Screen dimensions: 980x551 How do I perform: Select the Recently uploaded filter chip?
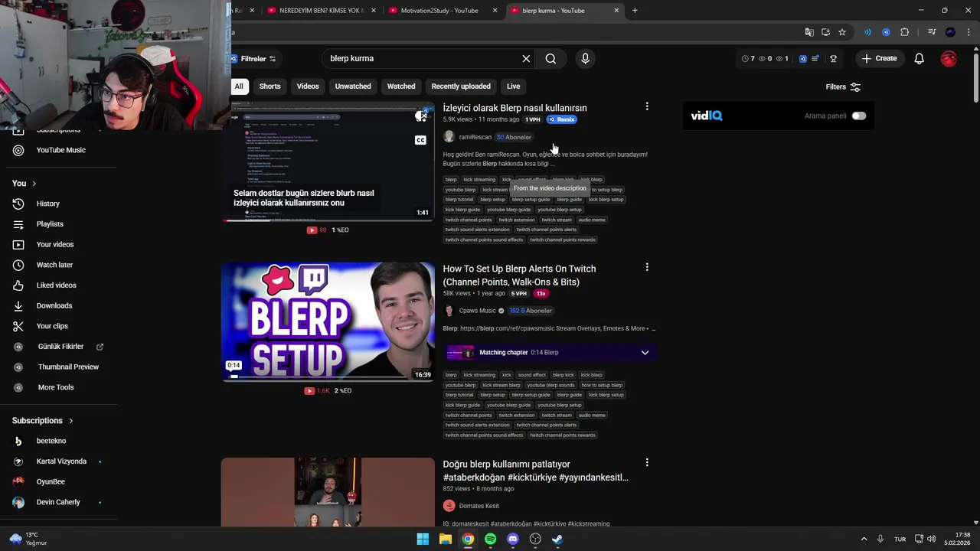click(x=461, y=86)
